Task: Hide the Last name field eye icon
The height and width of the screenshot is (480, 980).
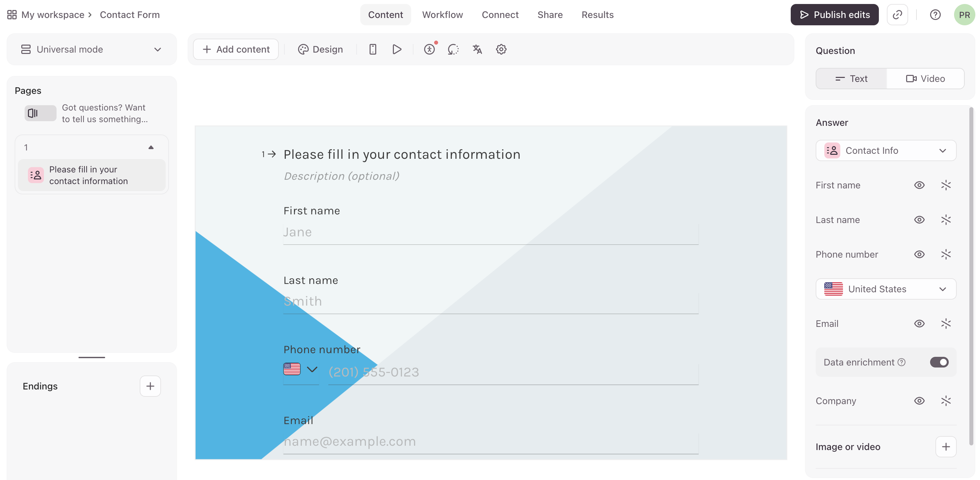Action: tap(919, 220)
